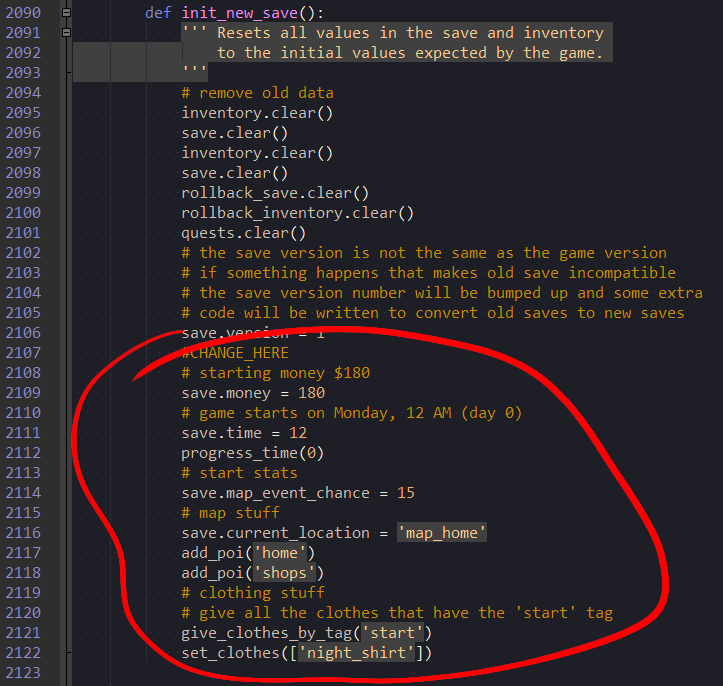Viewport: 723px width, 686px height.
Task: Click line number 2116 in the gutter
Action: [23, 533]
